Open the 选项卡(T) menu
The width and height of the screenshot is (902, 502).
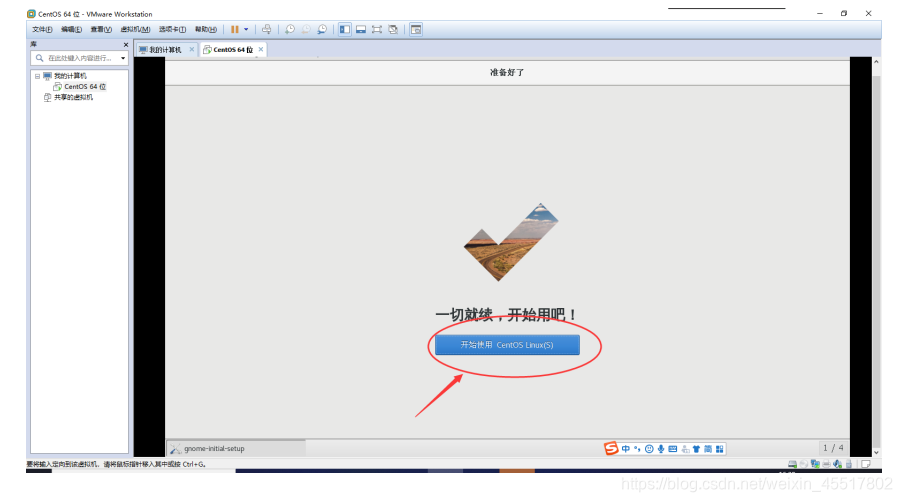[x=172, y=29]
